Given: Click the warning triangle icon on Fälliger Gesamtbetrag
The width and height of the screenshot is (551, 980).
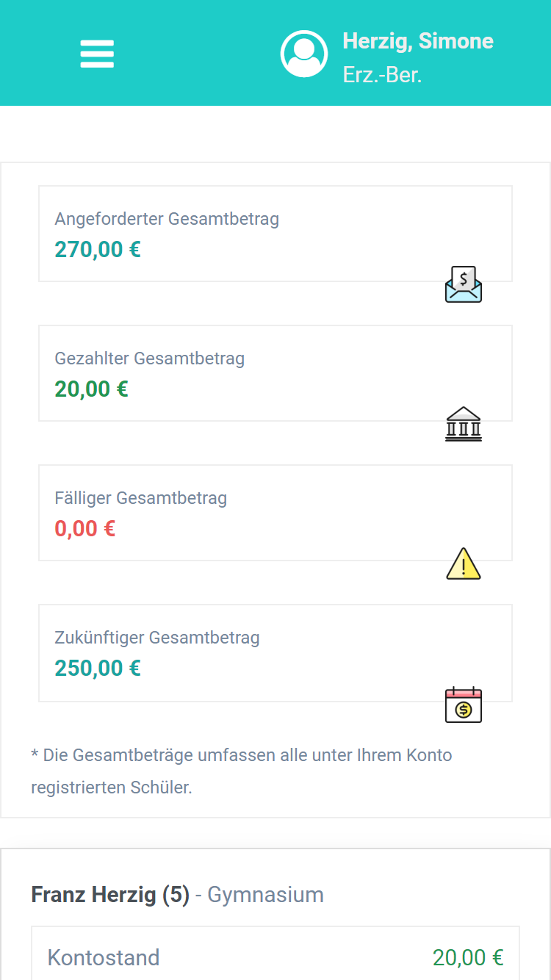Looking at the screenshot, I should (x=463, y=563).
